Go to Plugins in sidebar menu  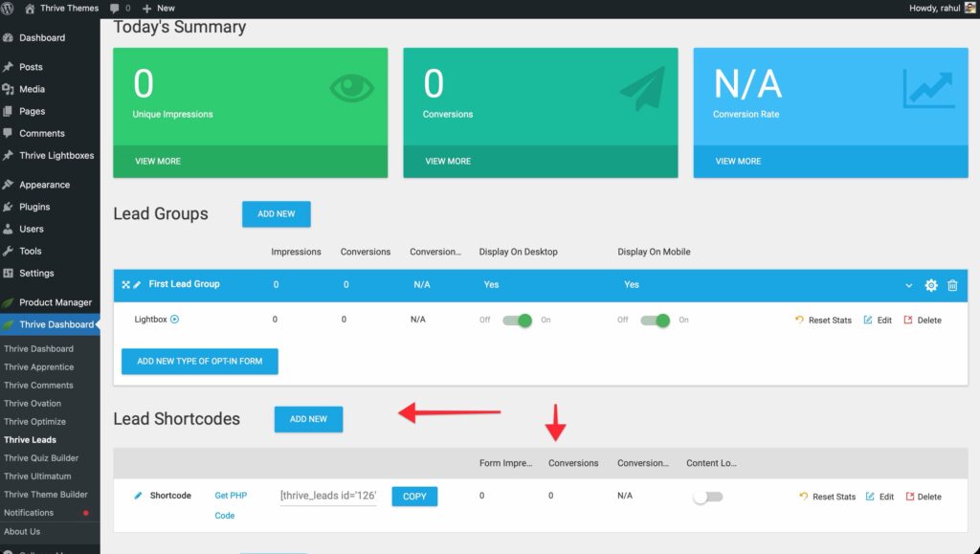34,207
